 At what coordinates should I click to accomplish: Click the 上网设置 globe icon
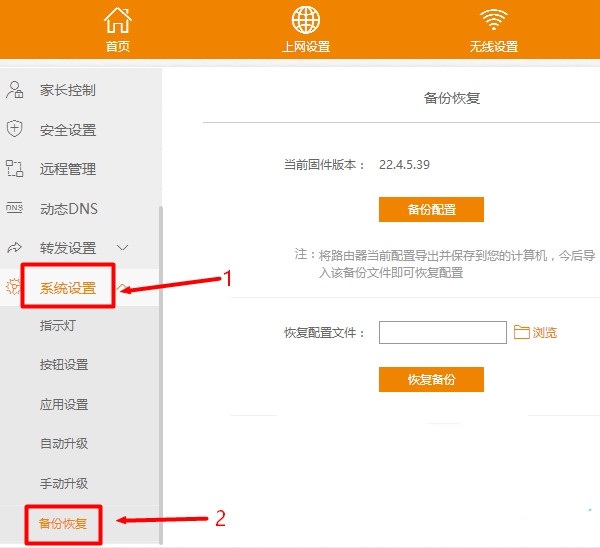[x=306, y=20]
